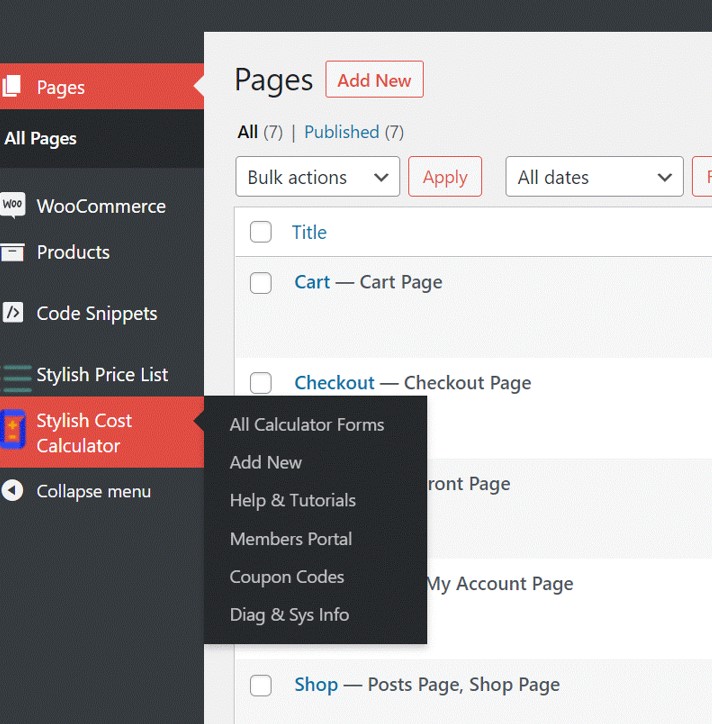Open the Shop page link
Image resolution: width=712 pixels, height=724 pixels.
tap(316, 685)
